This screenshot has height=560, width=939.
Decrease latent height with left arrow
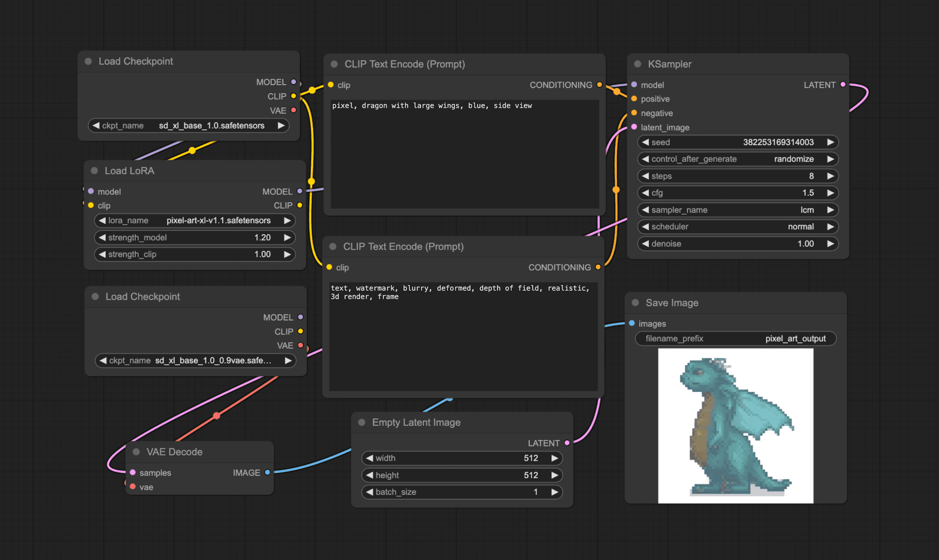point(370,475)
